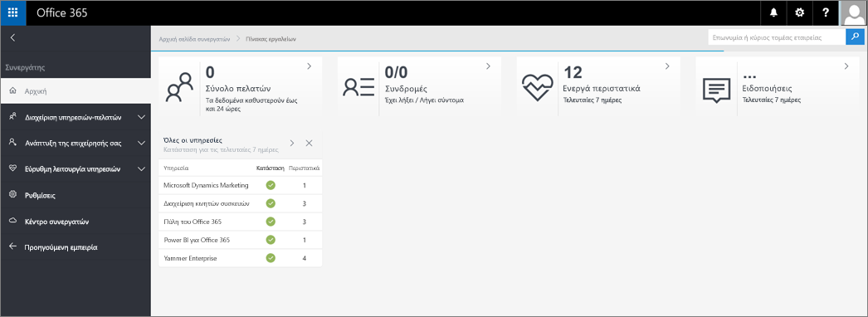Screen dimensions: 868x317
Task: Go to Προηγούμενη εμπειρία
Action: (x=76, y=246)
